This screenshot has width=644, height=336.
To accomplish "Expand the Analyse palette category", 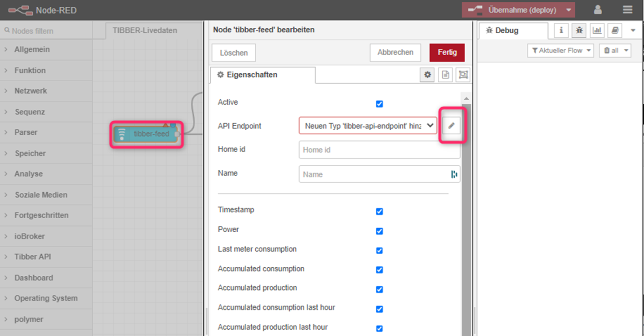I will tap(46, 174).
